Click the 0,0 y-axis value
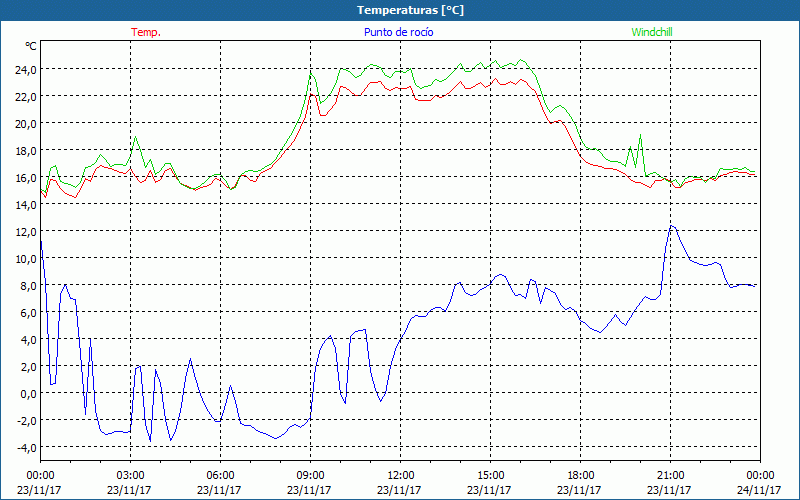Viewport: 800px width, 500px height. pos(28,394)
